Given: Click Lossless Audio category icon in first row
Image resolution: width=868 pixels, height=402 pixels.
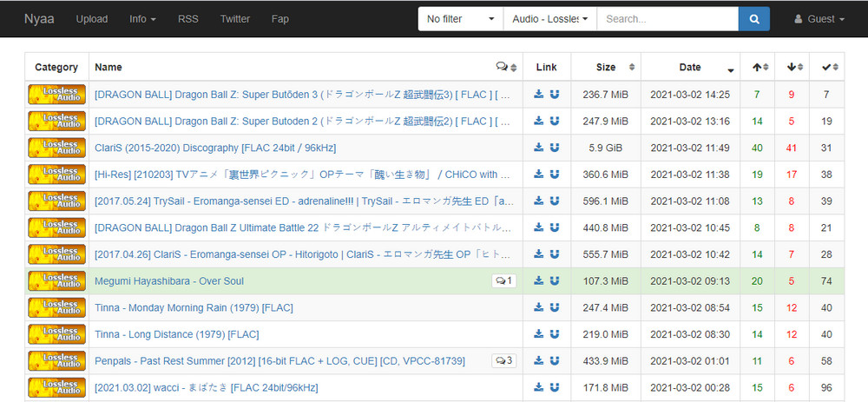Looking at the screenshot, I should coord(56,95).
